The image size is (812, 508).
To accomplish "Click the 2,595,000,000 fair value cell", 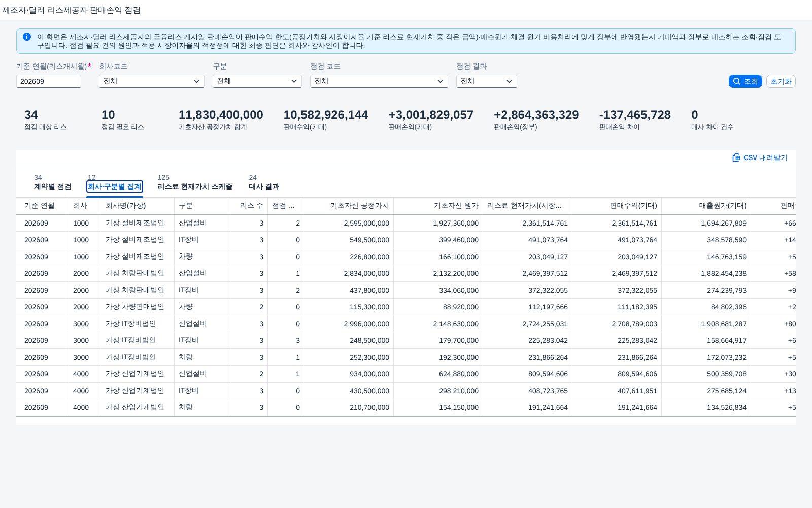I will click(x=366, y=223).
